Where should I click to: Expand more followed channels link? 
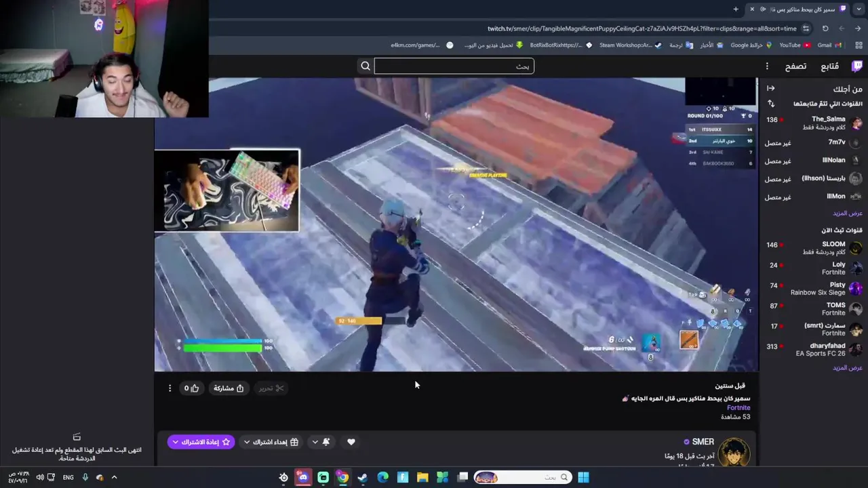pyautogui.click(x=847, y=213)
